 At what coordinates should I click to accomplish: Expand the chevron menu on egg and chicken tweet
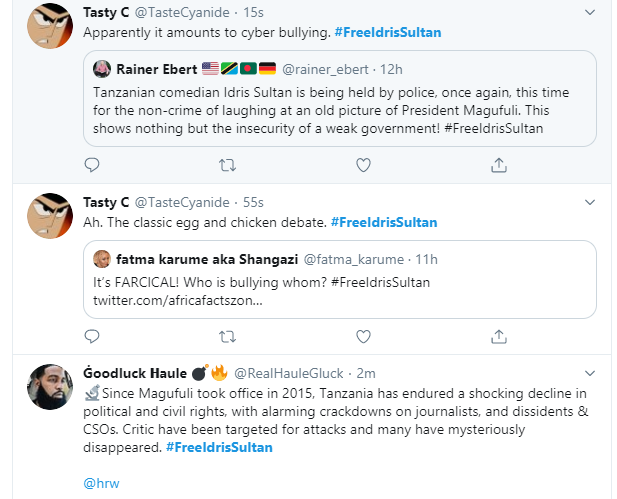pos(590,203)
